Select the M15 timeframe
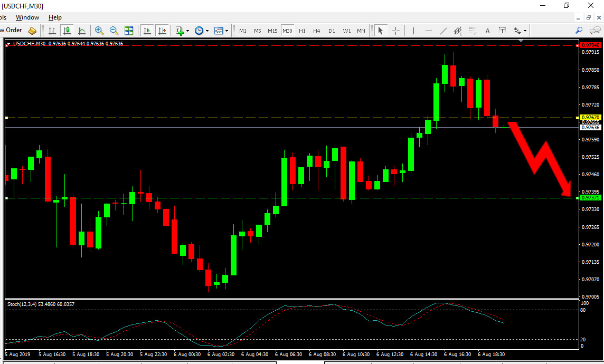604x364 pixels. [x=273, y=31]
